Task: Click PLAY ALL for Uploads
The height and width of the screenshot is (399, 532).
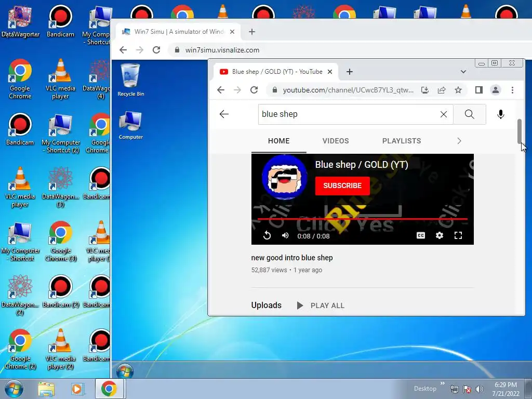Action: click(321, 305)
